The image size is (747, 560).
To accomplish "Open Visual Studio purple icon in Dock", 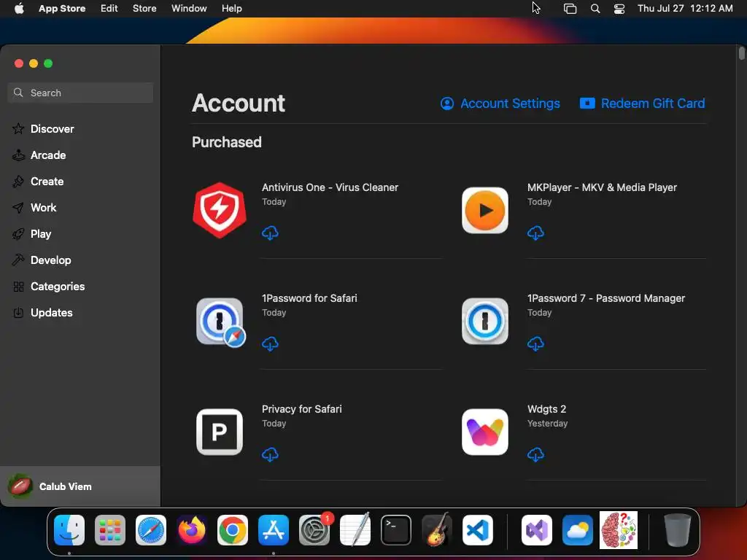I will tap(537, 530).
